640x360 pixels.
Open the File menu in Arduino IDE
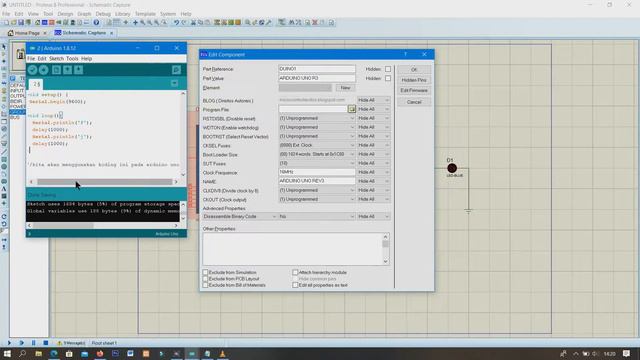pyautogui.click(x=31, y=59)
